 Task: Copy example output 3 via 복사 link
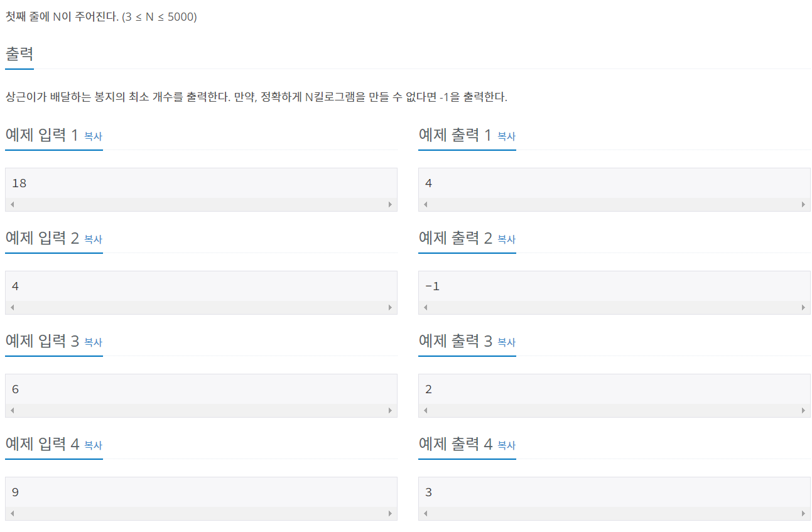[506, 342]
